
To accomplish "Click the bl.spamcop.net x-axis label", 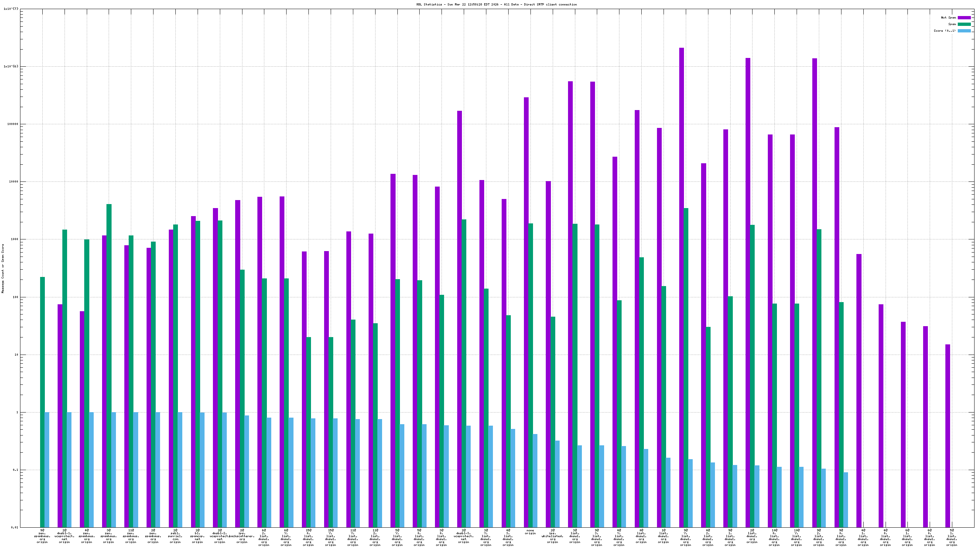I will click(198, 536).
